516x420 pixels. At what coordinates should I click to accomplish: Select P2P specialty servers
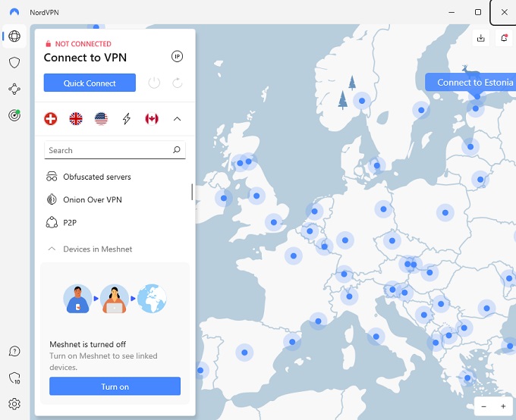61,223
